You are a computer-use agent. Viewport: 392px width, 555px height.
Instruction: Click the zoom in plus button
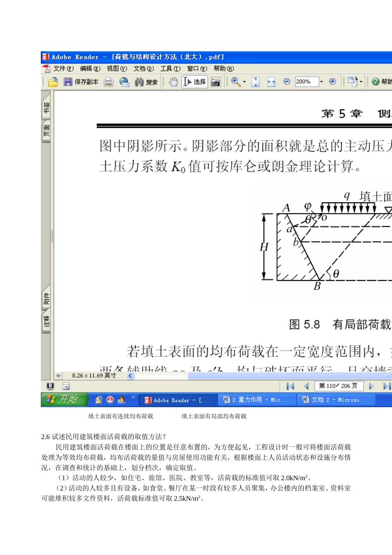point(333,82)
